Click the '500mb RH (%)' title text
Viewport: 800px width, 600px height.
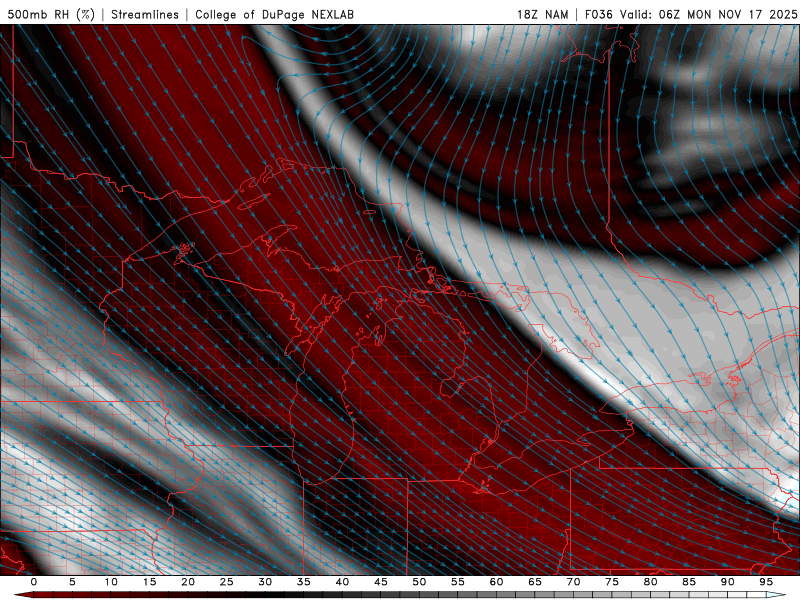point(51,14)
